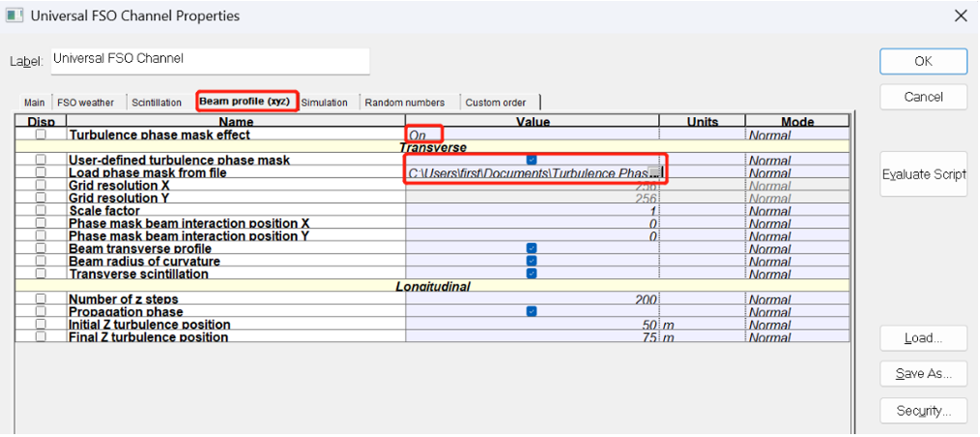Disable Transverse scintillation value checkbox

[532, 274]
